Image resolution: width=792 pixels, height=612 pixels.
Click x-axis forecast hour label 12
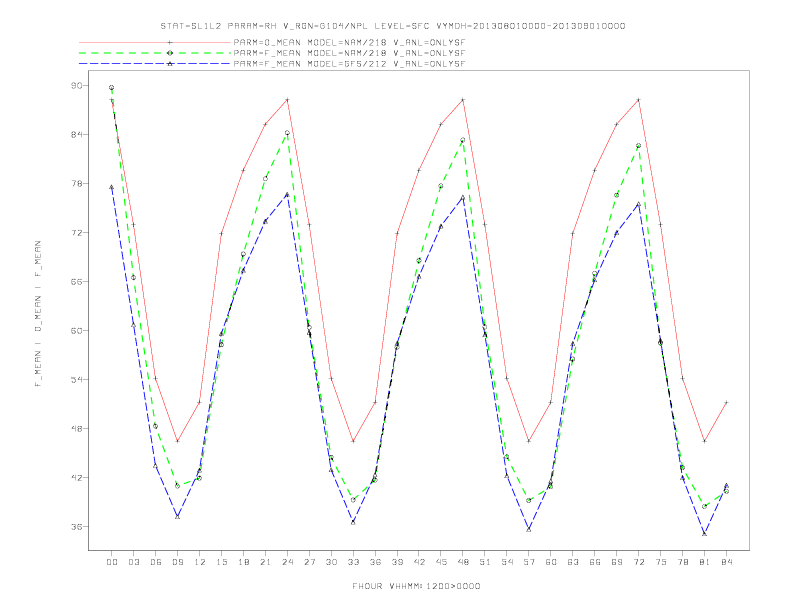click(200, 562)
